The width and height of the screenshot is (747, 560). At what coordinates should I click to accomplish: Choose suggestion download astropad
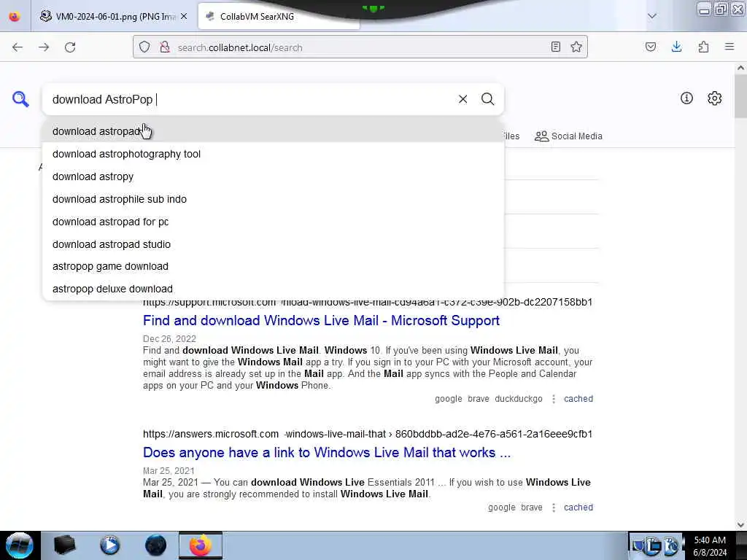(x=273, y=131)
